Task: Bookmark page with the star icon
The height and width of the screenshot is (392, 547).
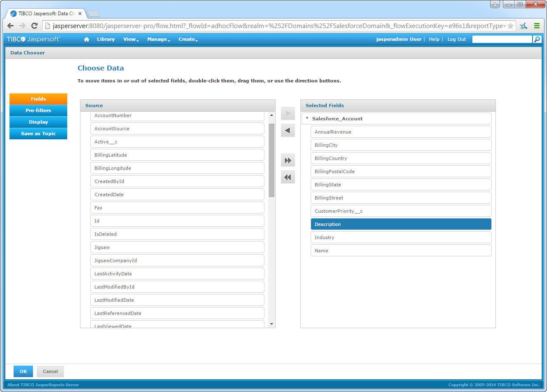Action: [510, 26]
